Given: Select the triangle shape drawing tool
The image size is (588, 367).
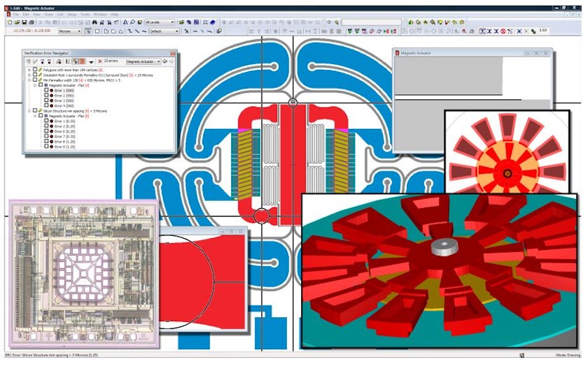Looking at the screenshot, I should point(121,31).
